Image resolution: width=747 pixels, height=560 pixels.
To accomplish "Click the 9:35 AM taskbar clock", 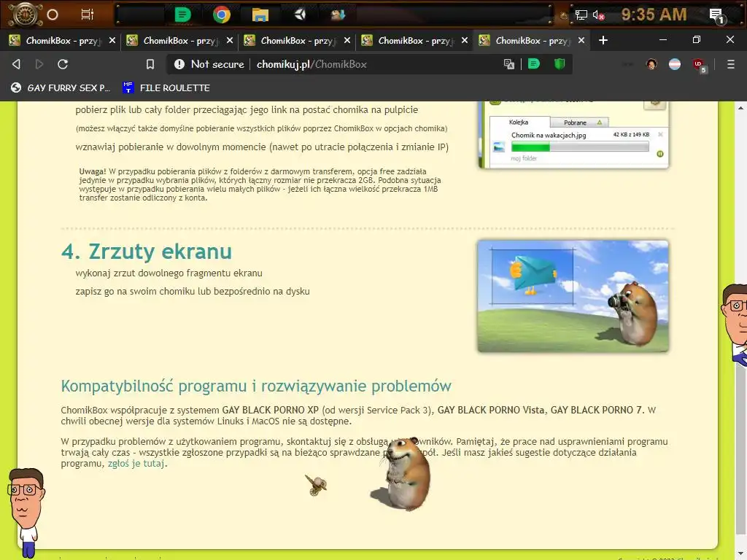I will pos(654,15).
